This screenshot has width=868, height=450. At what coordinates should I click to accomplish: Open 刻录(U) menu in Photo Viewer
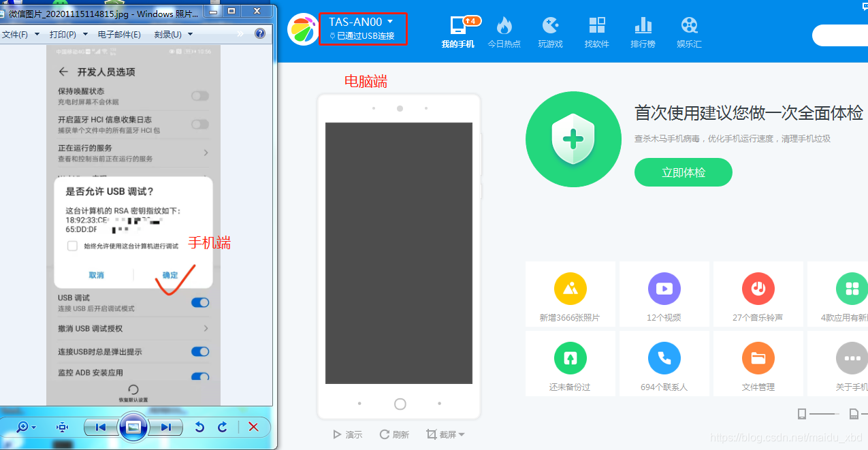[x=167, y=34]
